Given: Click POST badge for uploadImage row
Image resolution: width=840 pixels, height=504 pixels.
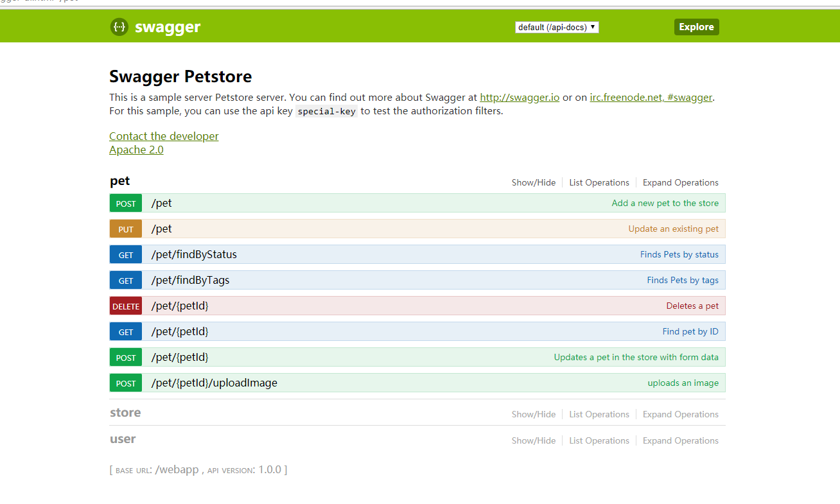Looking at the screenshot, I should click(126, 383).
